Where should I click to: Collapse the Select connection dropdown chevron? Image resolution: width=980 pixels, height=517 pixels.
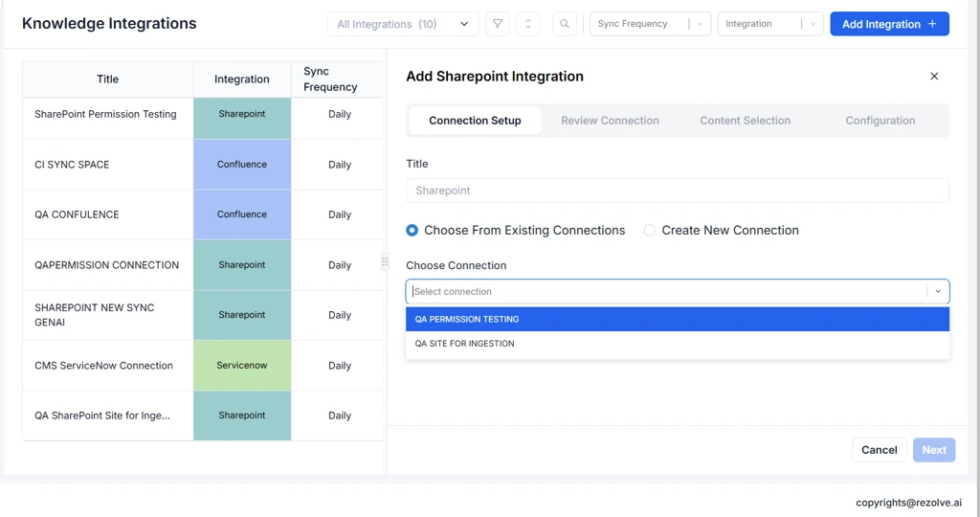[938, 292]
